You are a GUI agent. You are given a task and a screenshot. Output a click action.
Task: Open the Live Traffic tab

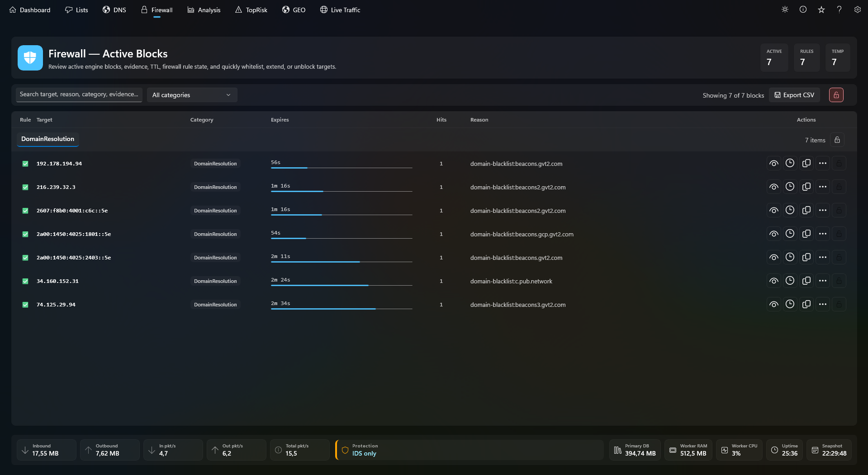340,10
